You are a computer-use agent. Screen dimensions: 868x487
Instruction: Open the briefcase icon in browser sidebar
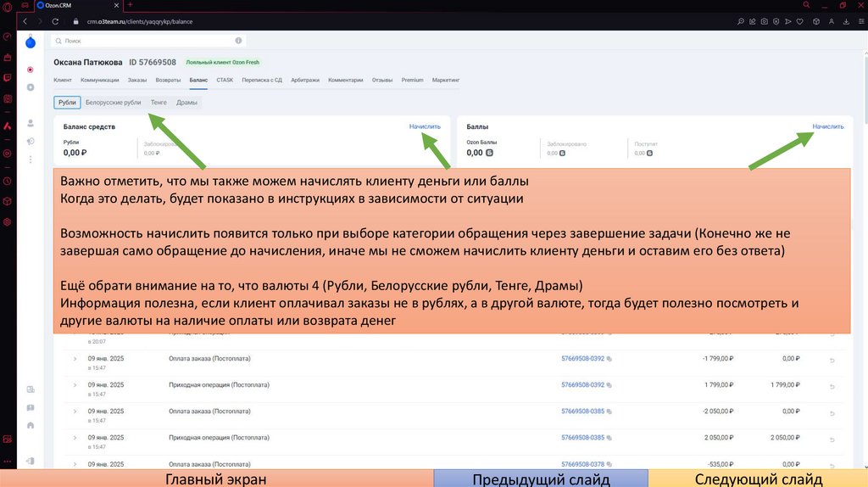pyautogui.click(x=7, y=58)
